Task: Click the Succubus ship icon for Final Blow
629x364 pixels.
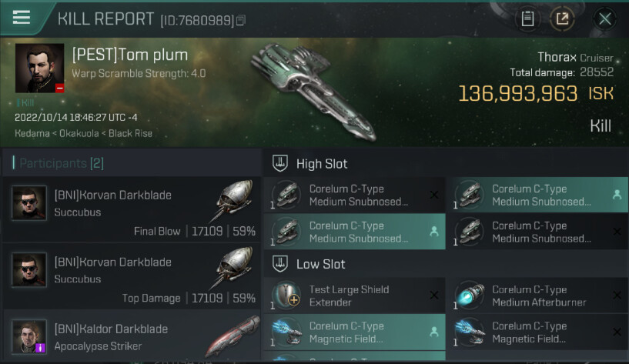Action: [233, 199]
